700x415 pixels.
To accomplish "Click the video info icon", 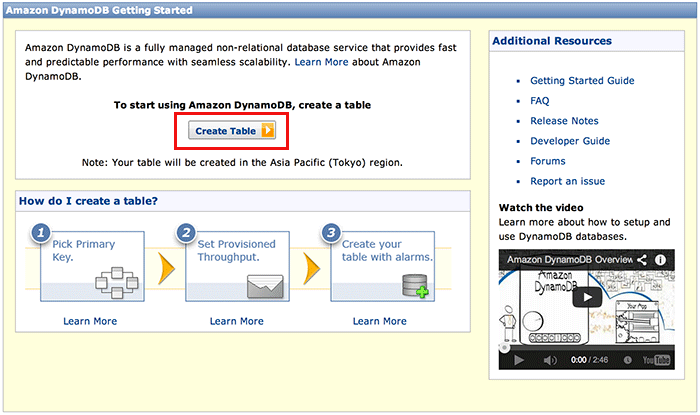I will (x=661, y=260).
